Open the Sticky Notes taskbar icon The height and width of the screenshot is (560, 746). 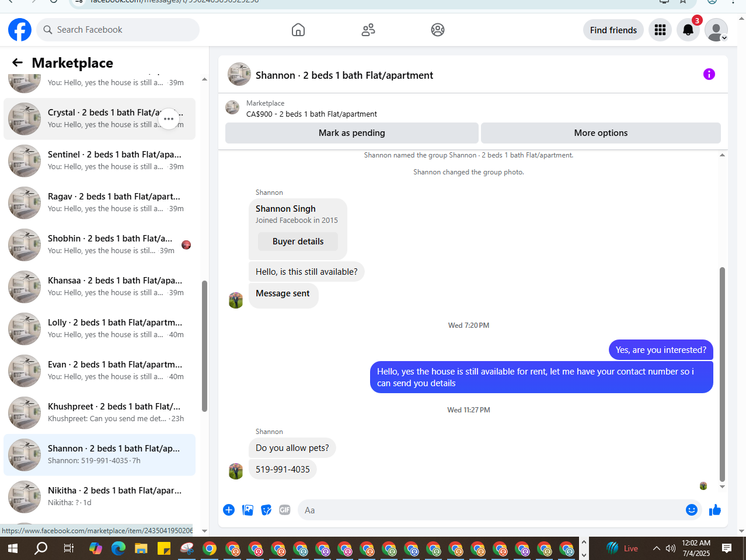click(x=164, y=548)
